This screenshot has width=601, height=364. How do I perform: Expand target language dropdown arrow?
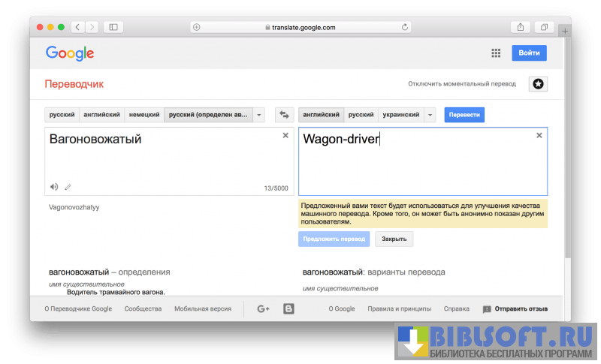tap(430, 115)
